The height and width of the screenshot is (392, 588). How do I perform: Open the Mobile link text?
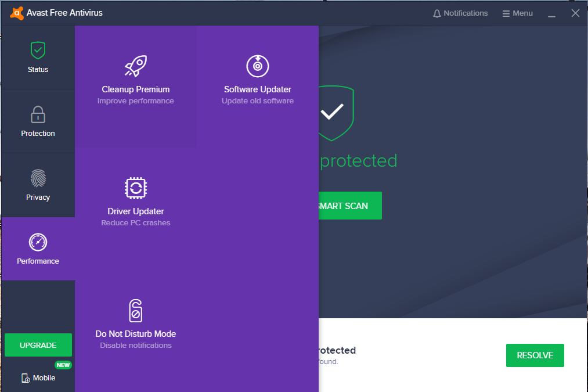tap(44, 378)
